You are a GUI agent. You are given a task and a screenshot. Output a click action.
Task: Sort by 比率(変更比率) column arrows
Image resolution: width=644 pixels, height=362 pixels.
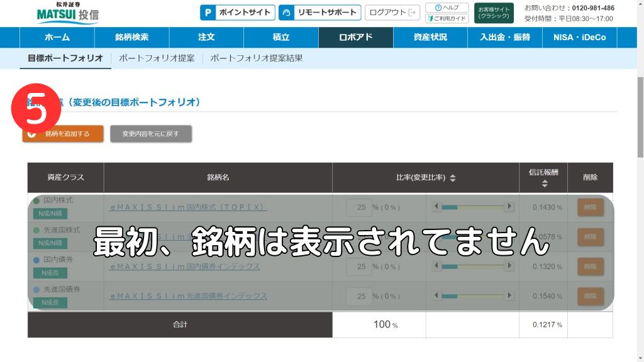(x=453, y=178)
